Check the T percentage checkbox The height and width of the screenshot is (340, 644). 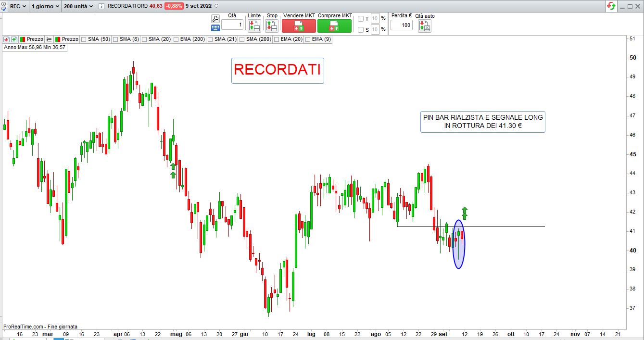(361, 19)
